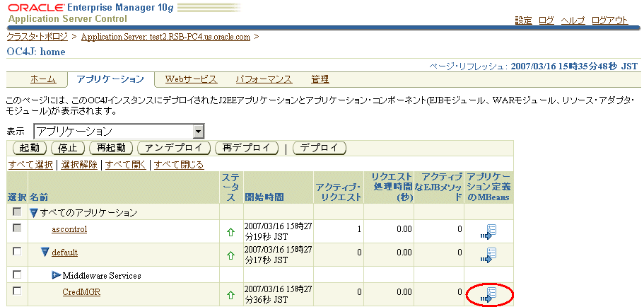Tick the checkbox for CredMGR row
This screenshot has height=307, width=644.
tap(17, 291)
